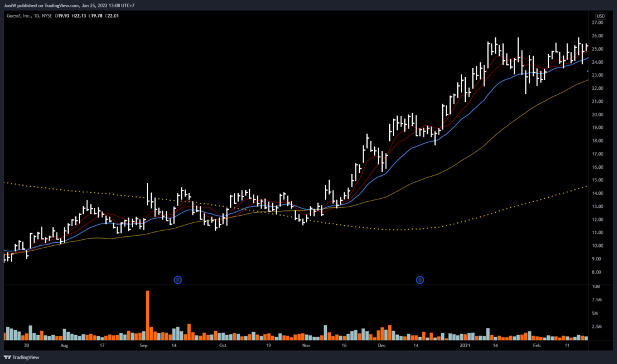
Task: Open the USD currency selector
Action: (600, 16)
